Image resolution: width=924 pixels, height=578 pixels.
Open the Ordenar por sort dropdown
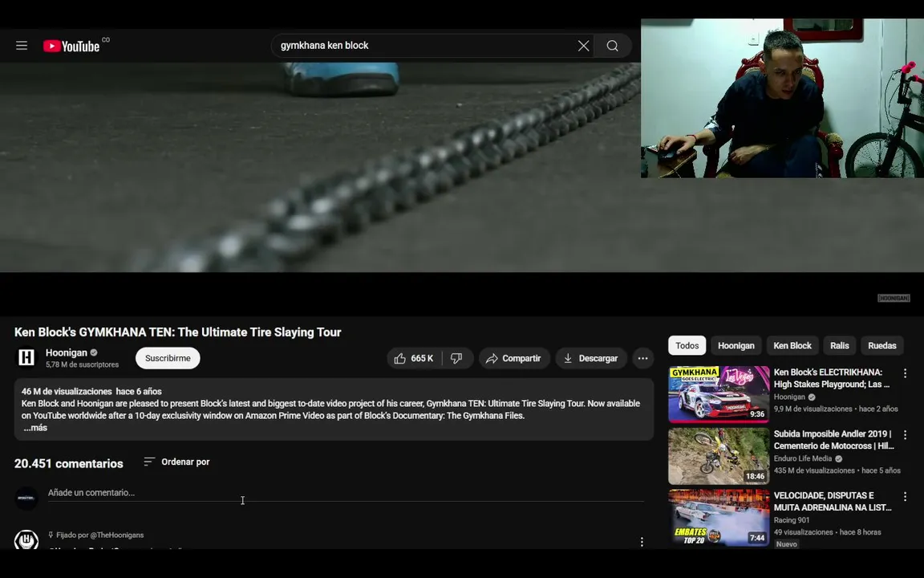[176, 462]
